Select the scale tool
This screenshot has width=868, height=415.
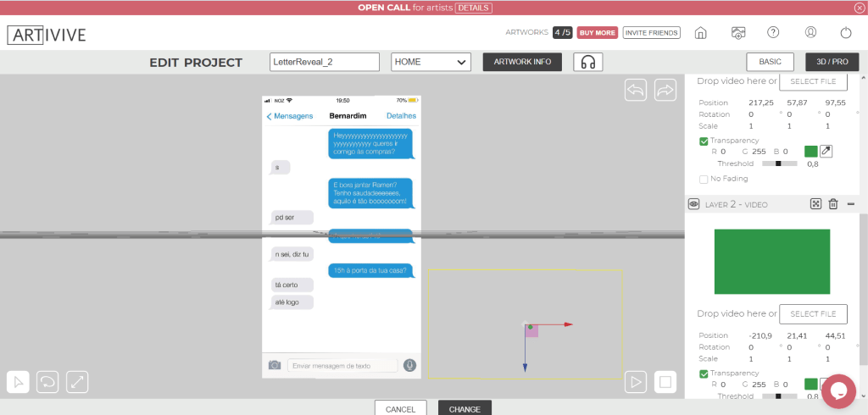pos(77,382)
